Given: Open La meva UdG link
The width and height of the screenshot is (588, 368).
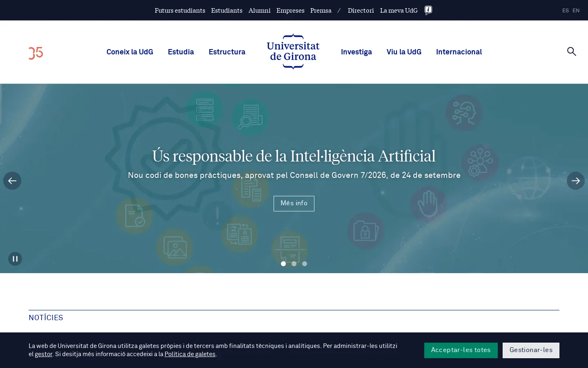Looking at the screenshot, I should pos(399,11).
